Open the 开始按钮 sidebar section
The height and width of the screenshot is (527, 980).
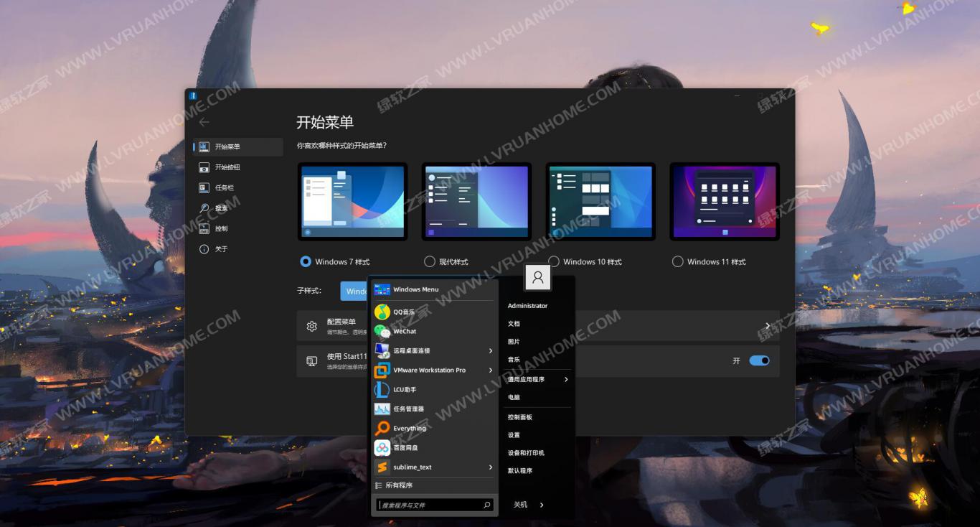coord(227,167)
